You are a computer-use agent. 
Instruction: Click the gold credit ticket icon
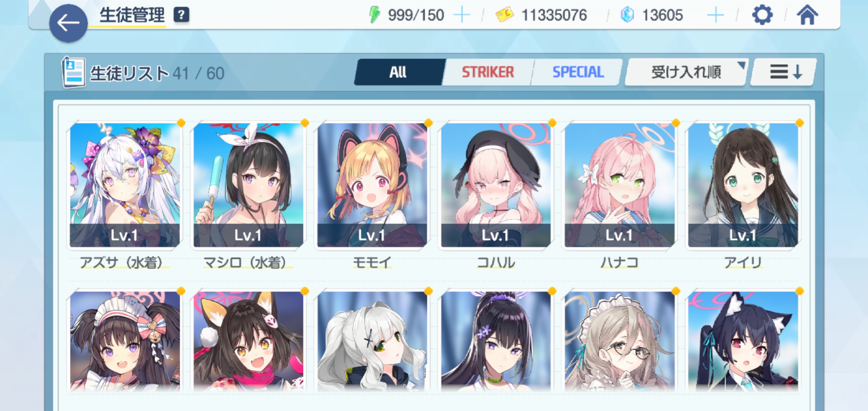click(x=504, y=15)
